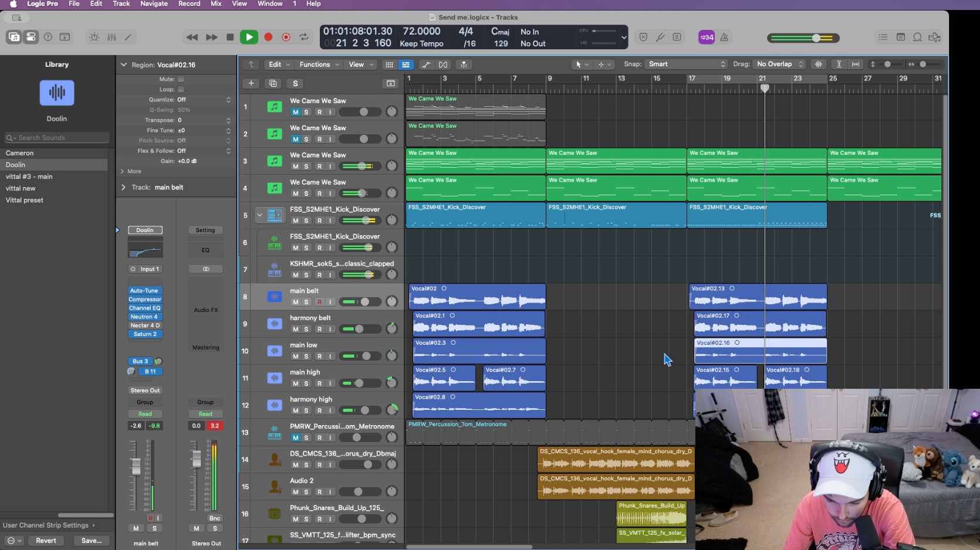Screen dimensions: 980x550
Task: Open the Track menu
Action: (121, 4)
